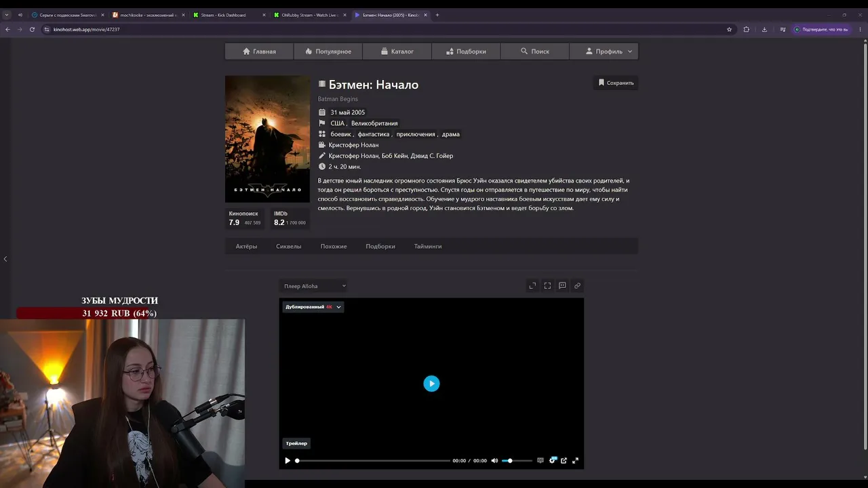Select the США country link
This screenshot has width=868, height=488.
337,123
